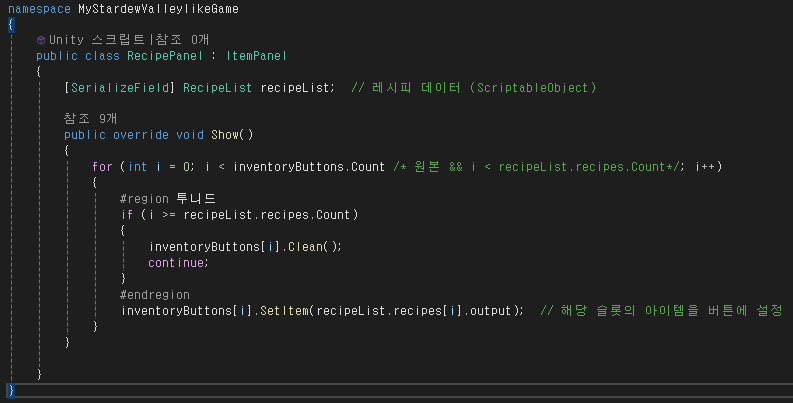793x403 pixels.
Task: Click the '#endregion' directive
Action: pyautogui.click(x=155, y=294)
